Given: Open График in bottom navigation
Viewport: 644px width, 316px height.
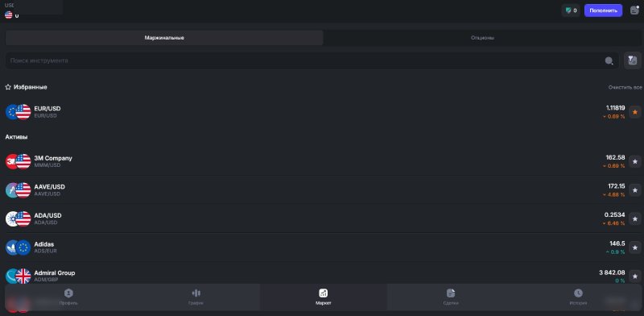Looking at the screenshot, I should pyautogui.click(x=196, y=297).
